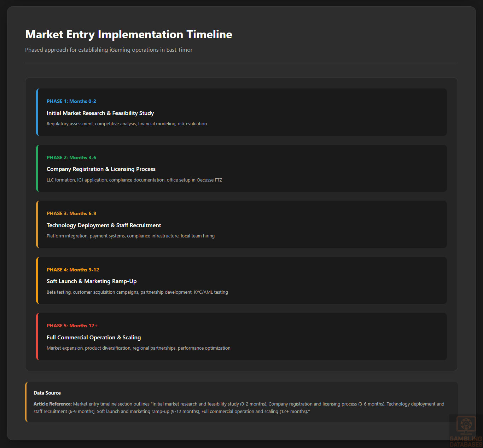
Task: Select Technology Deployment & Staff Recruitment title
Action: pyautogui.click(x=104, y=225)
